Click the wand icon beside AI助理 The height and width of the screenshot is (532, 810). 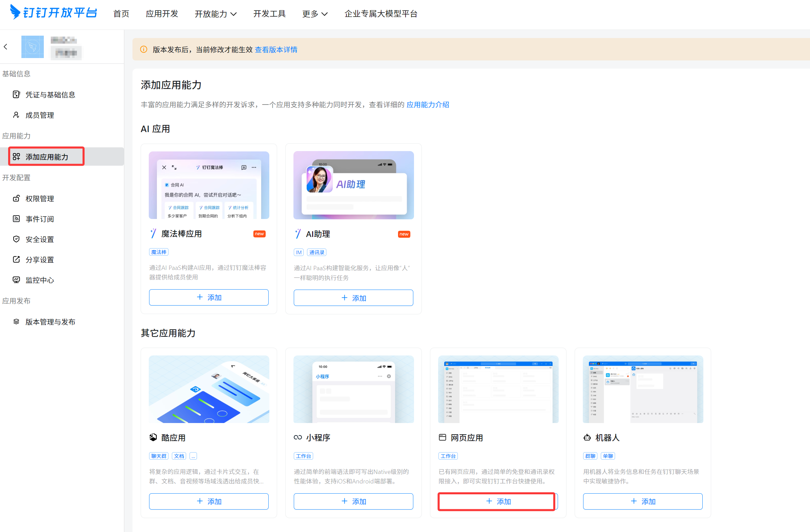[298, 234]
